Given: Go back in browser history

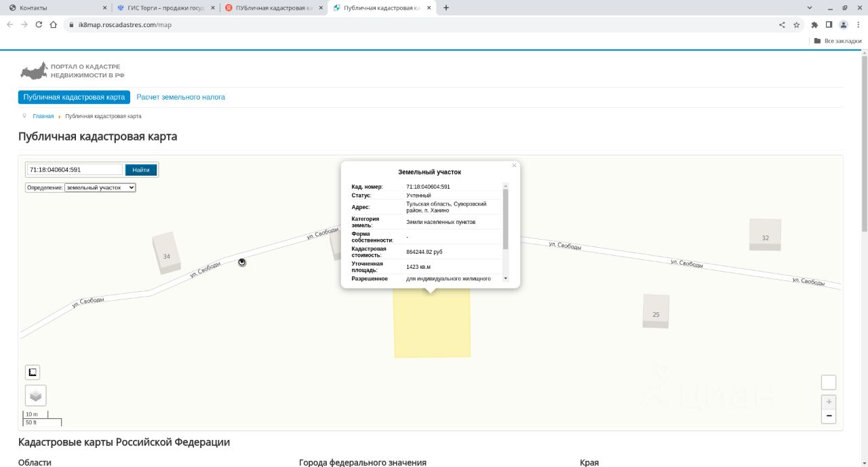Looking at the screenshot, I should click(9, 24).
